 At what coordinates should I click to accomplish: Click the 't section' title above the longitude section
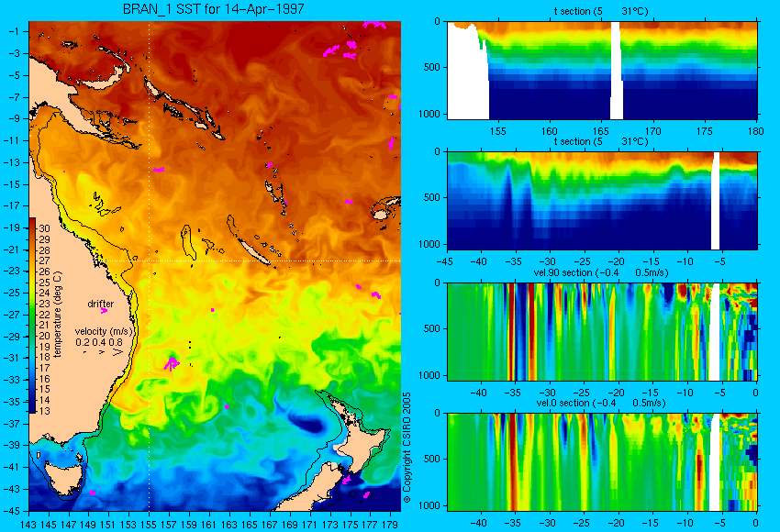(601, 11)
